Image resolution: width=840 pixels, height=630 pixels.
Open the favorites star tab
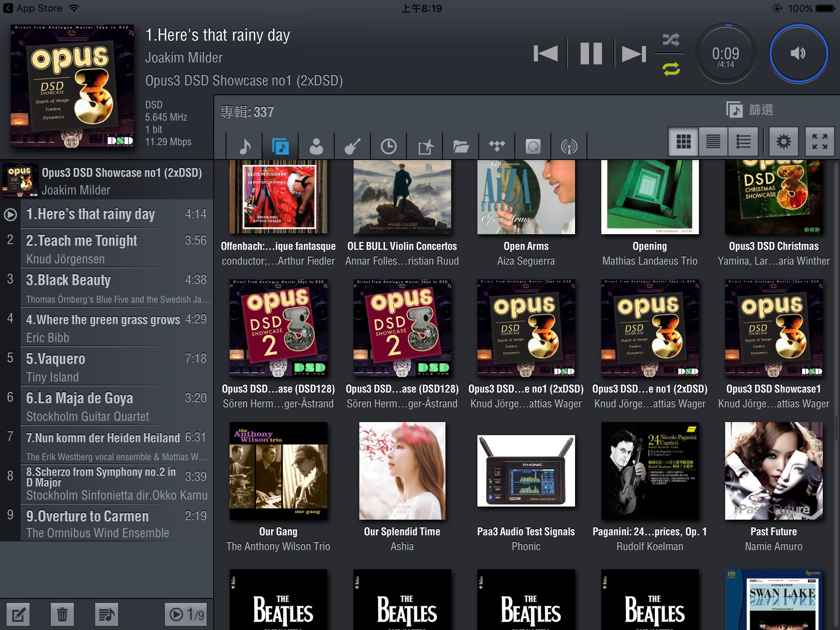[x=425, y=146]
